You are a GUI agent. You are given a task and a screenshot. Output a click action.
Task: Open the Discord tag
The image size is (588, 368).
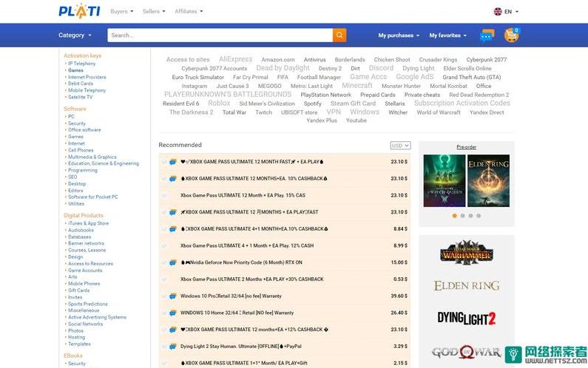click(381, 68)
